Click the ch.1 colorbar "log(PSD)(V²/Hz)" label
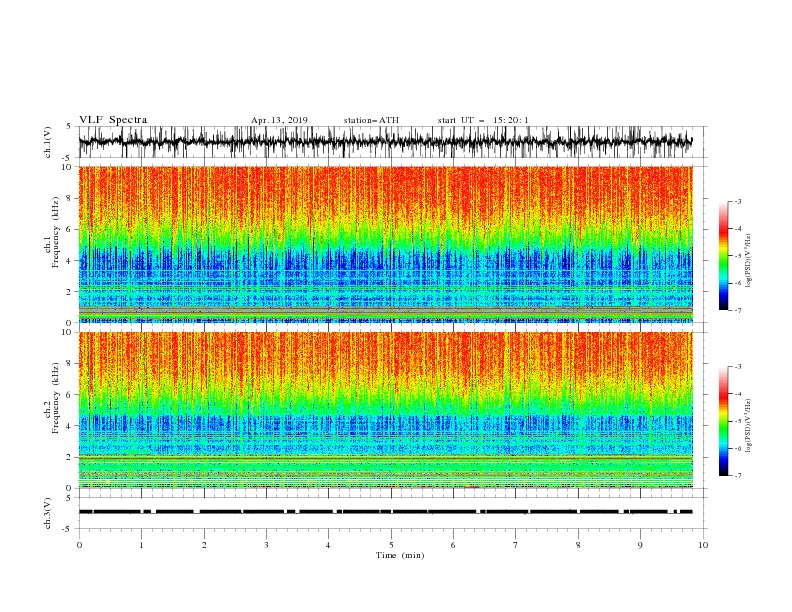 click(749, 261)
